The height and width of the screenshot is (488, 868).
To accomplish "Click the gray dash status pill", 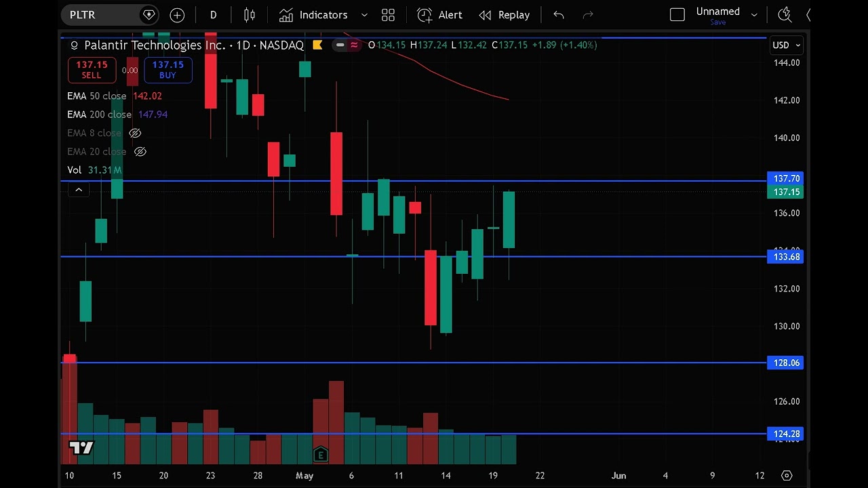I will pos(340,45).
